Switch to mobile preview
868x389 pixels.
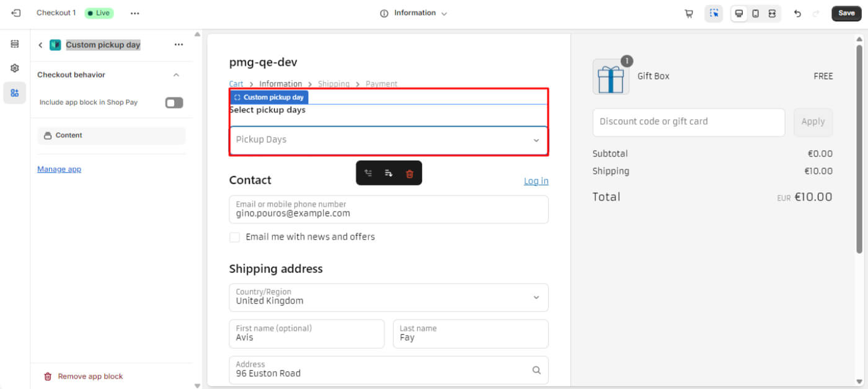755,14
